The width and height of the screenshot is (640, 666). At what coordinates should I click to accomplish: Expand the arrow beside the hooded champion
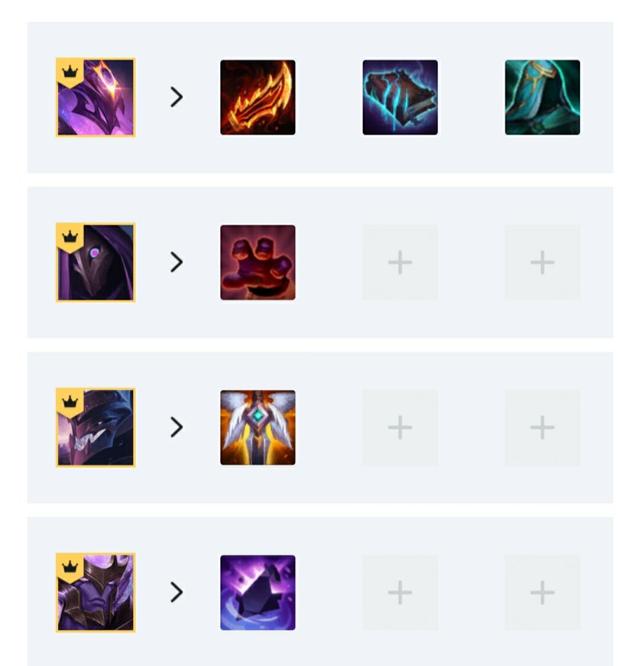(177, 262)
